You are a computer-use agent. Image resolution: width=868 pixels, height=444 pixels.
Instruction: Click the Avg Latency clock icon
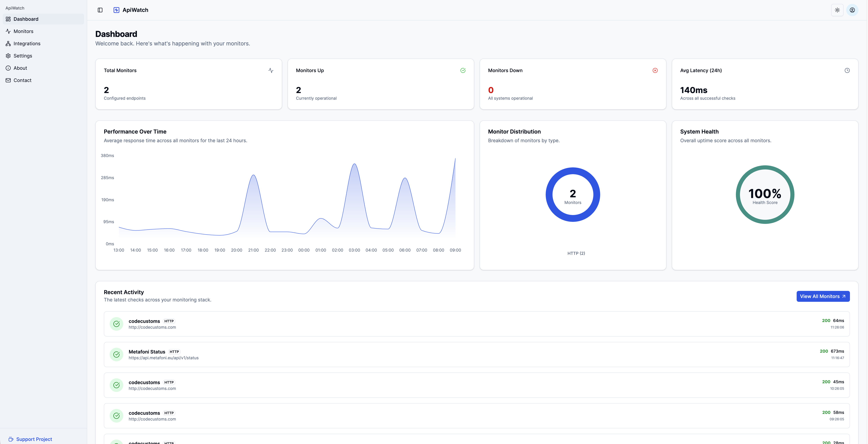[847, 70]
